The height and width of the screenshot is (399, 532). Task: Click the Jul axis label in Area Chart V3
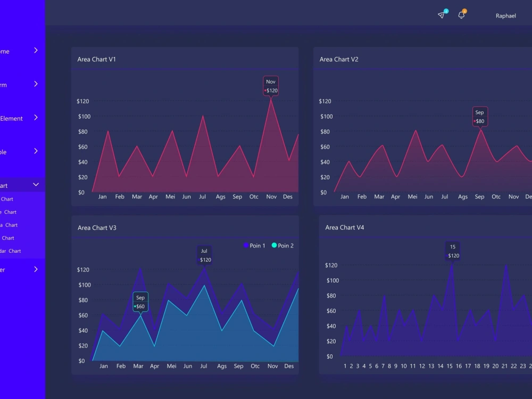[204, 366]
